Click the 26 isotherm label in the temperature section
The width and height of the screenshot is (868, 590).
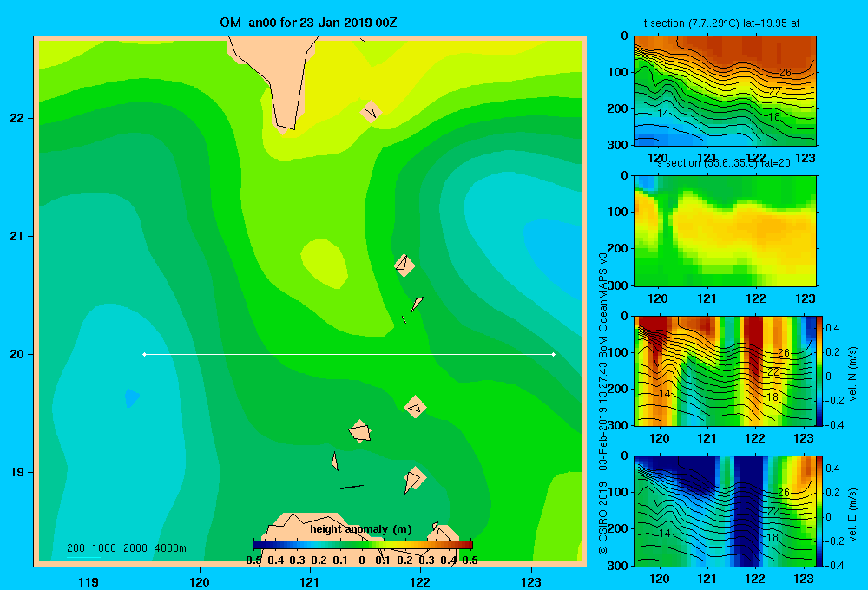(x=785, y=73)
